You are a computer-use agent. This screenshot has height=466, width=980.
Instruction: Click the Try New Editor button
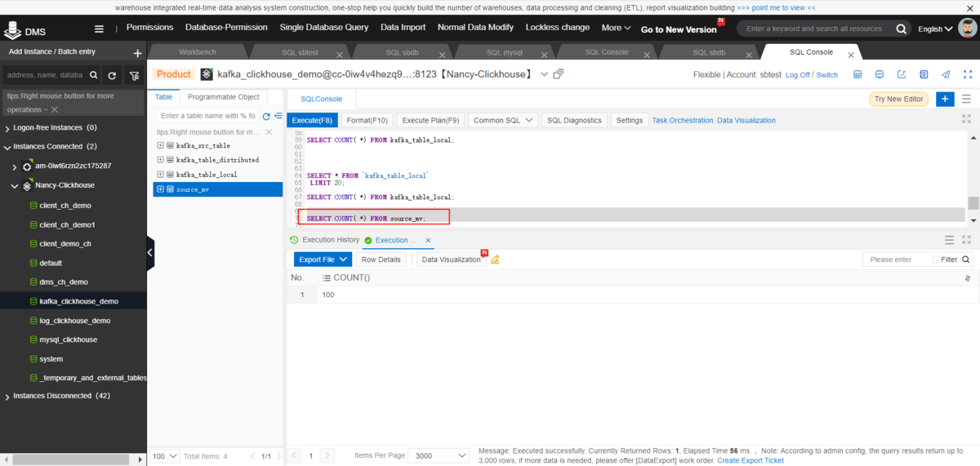click(898, 99)
